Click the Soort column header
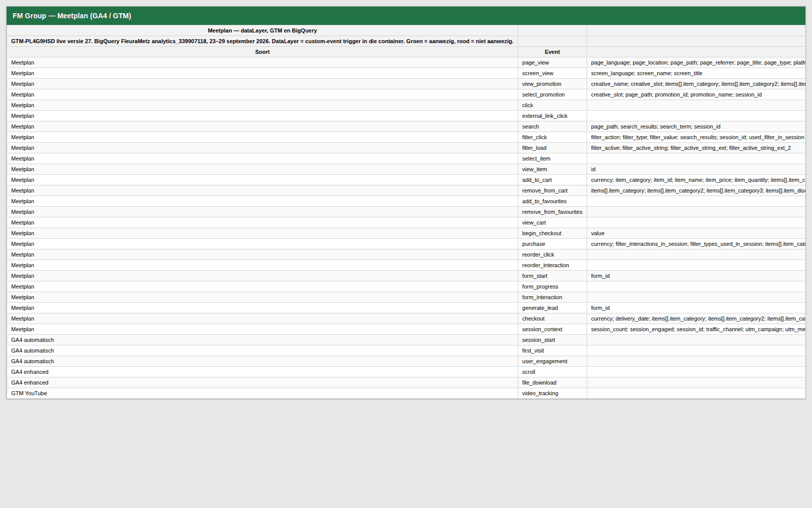Screen dimensions: 812x508 coord(262,52)
